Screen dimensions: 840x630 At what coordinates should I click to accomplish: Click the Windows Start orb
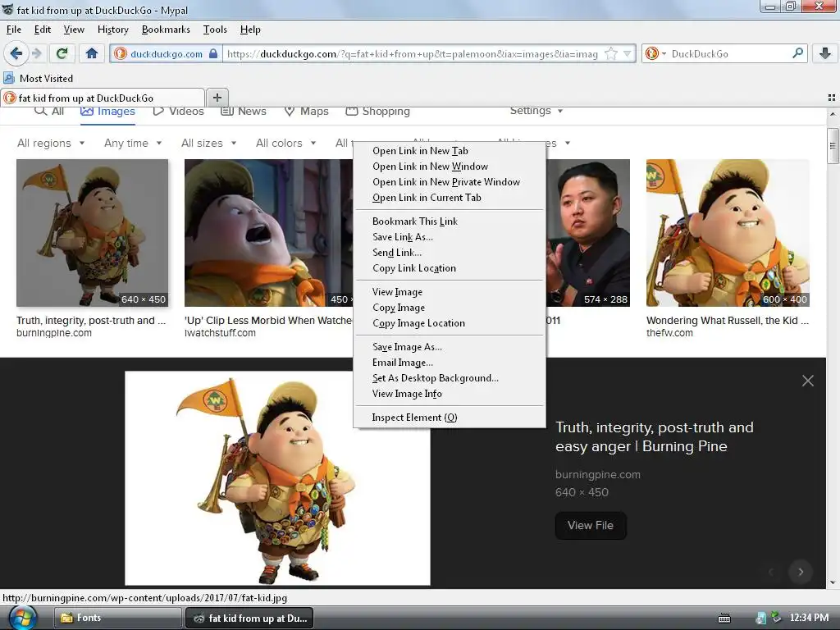(22, 618)
